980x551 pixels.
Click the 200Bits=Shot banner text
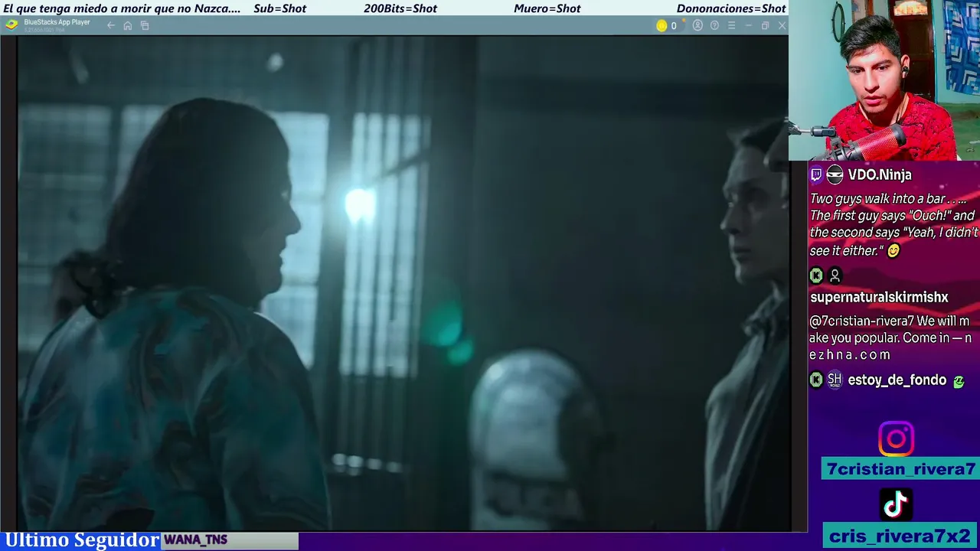click(400, 8)
